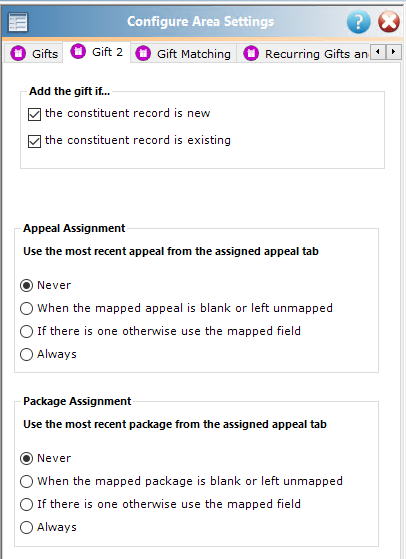This screenshot has height=559, width=406.
Task: Click the purple gift icon on Gift Matching tab
Action: tap(143, 54)
